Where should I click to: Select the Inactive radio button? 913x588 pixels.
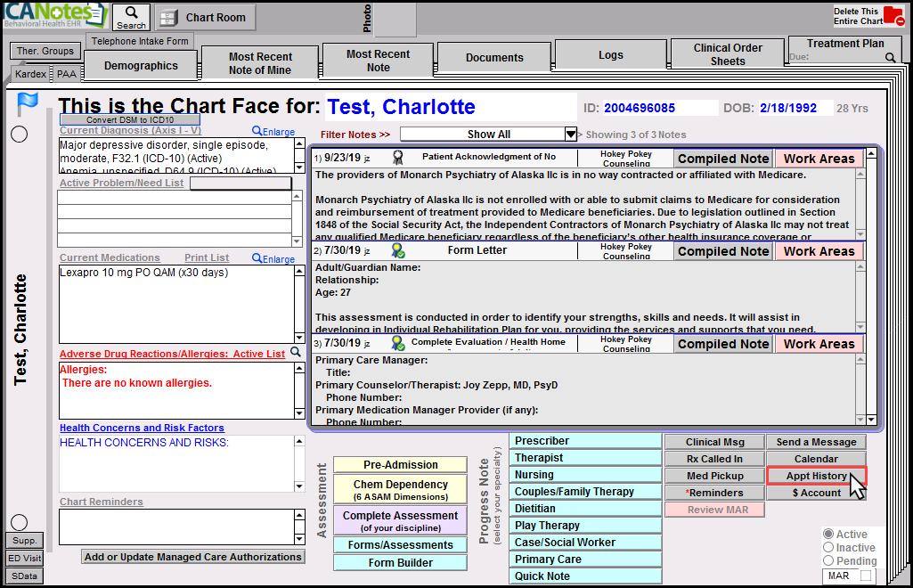point(828,548)
